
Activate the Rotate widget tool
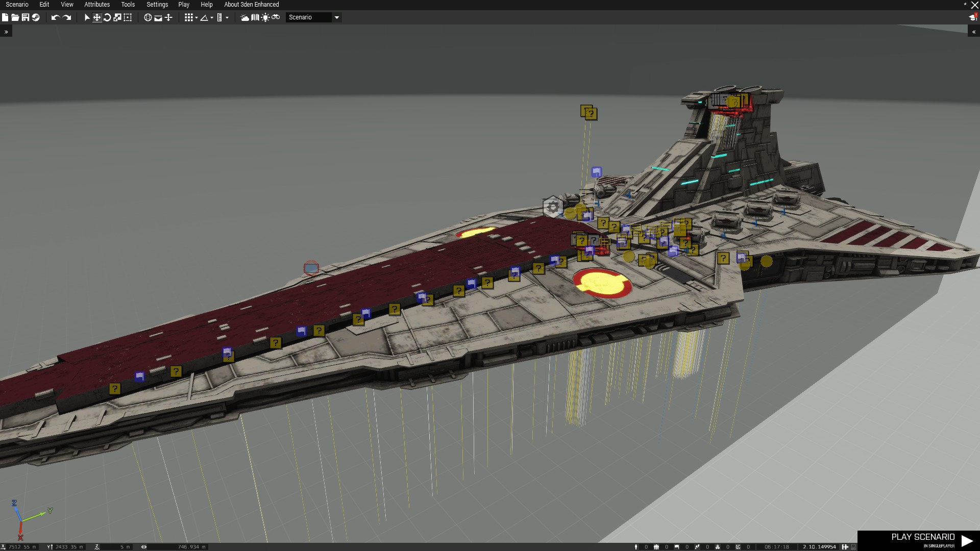coord(107,17)
